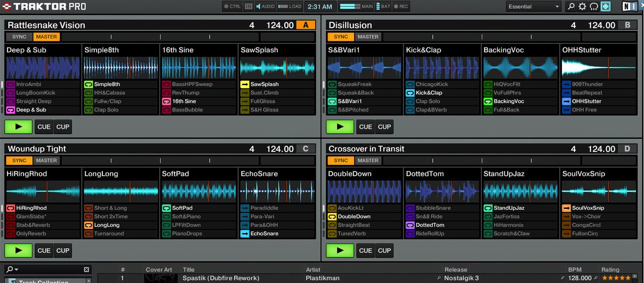Click the audio recorder REC indicator

401,7
